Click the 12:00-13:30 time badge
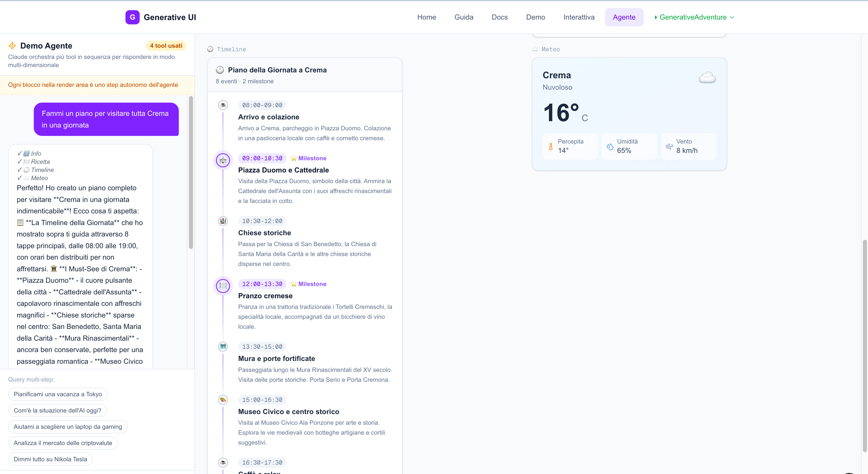The height and width of the screenshot is (474, 868). click(x=262, y=284)
